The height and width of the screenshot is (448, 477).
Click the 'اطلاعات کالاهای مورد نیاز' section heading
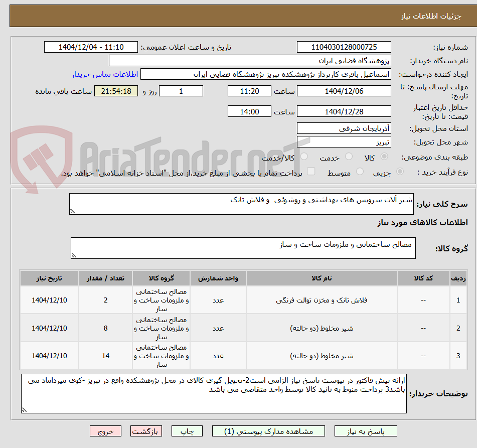click(x=422, y=223)
